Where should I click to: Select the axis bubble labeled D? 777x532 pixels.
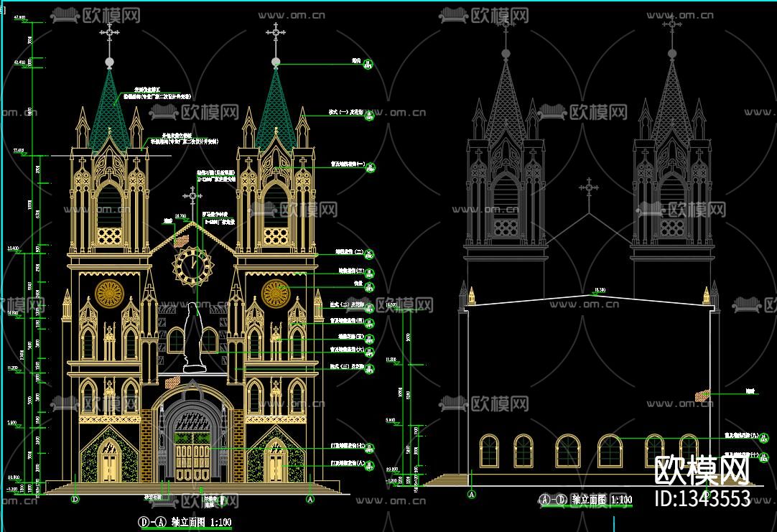75,499
